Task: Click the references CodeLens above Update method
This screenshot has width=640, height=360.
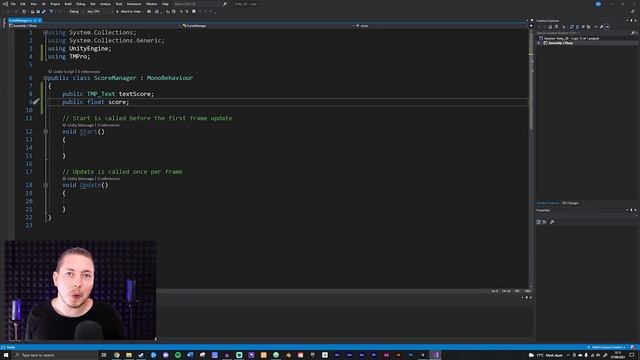Action: click(x=109, y=179)
